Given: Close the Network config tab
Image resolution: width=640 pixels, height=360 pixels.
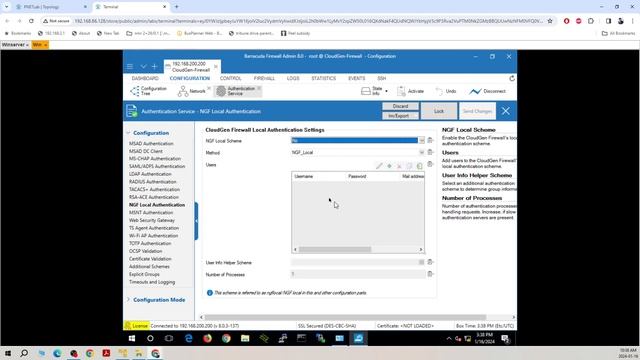Looking at the screenshot, I should click(209, 88).
